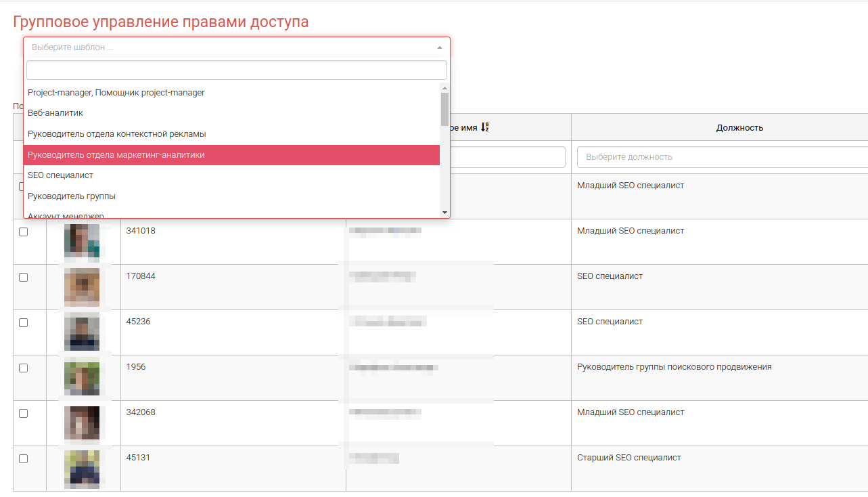Choose "Веб-аналитик" from the template list
Viewport: 868px width, 497px height.
55,113
